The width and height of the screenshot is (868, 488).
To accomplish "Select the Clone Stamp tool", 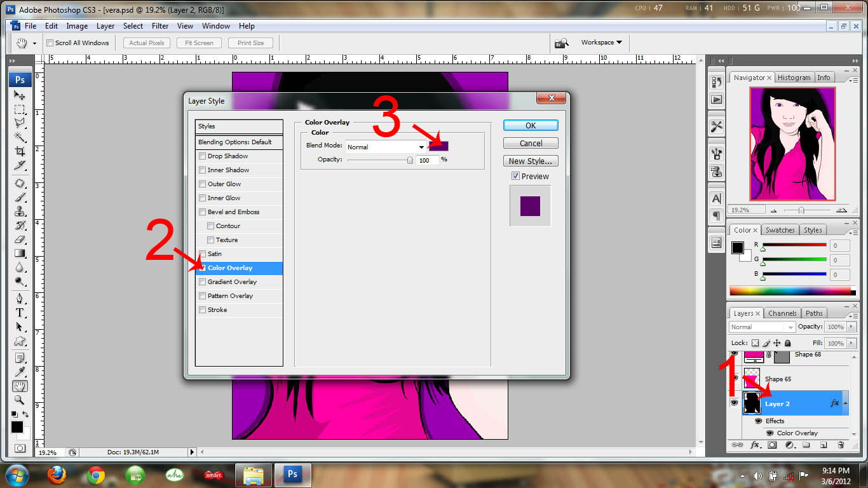I will tap(20, 212).
